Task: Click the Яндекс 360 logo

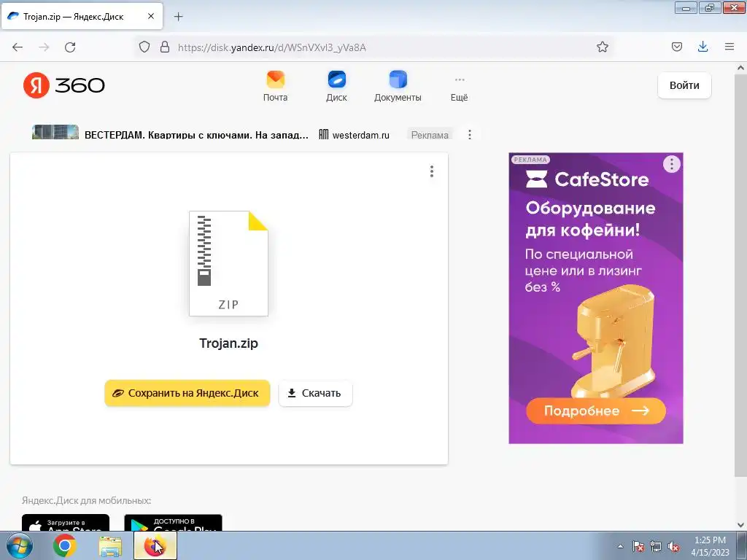Action: click(64, 85)
